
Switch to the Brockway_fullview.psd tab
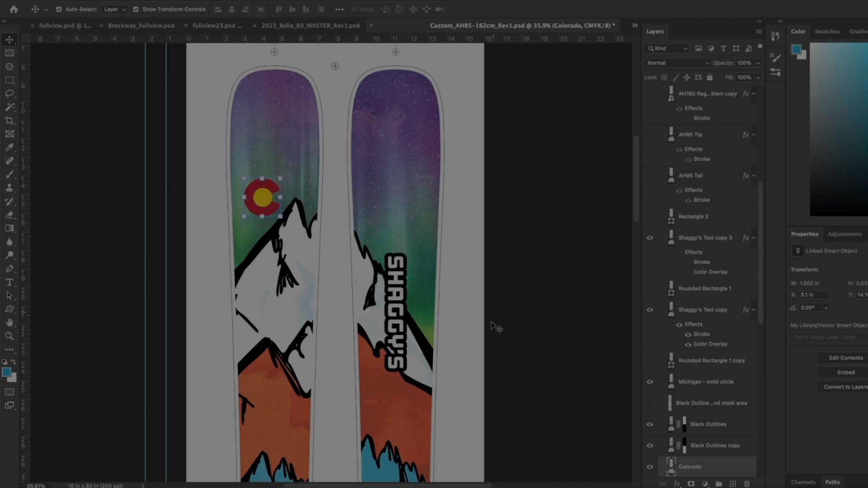pos(141,26)
